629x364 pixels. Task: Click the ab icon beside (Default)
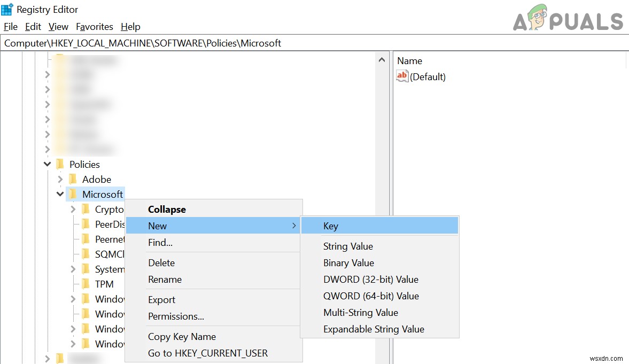pos(402,76)
